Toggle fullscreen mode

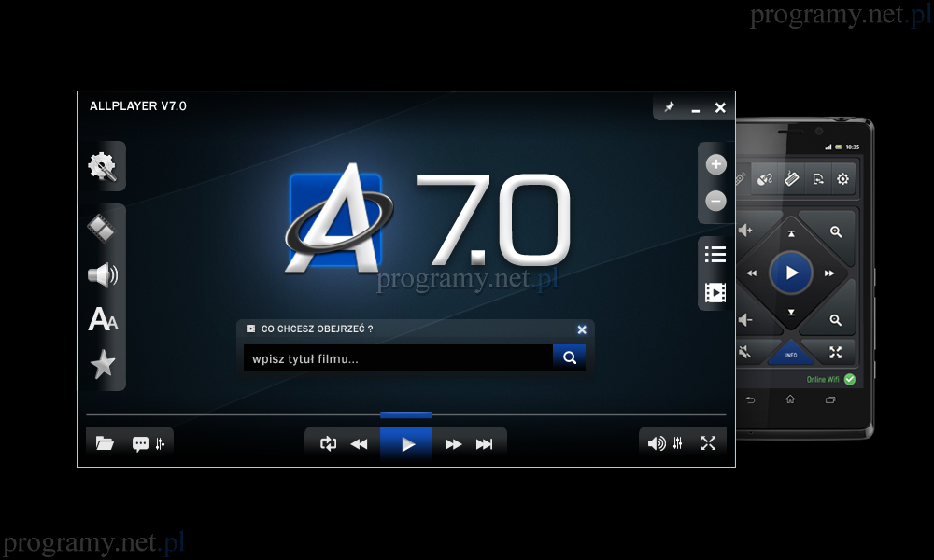pyautogui.click(x=708, y=444)
